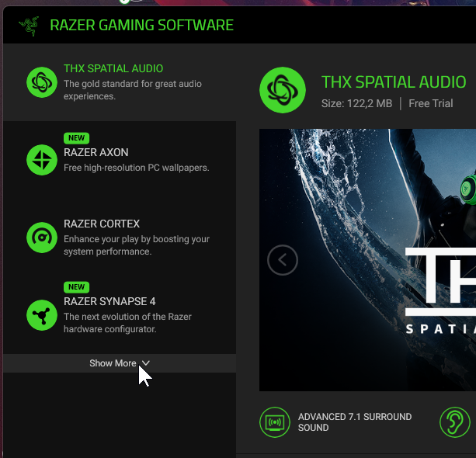
Task: Click 'ADVANCED 7.1 SURROUND SOUND' text
Action: pyautogui.click(x=355, y=422)
